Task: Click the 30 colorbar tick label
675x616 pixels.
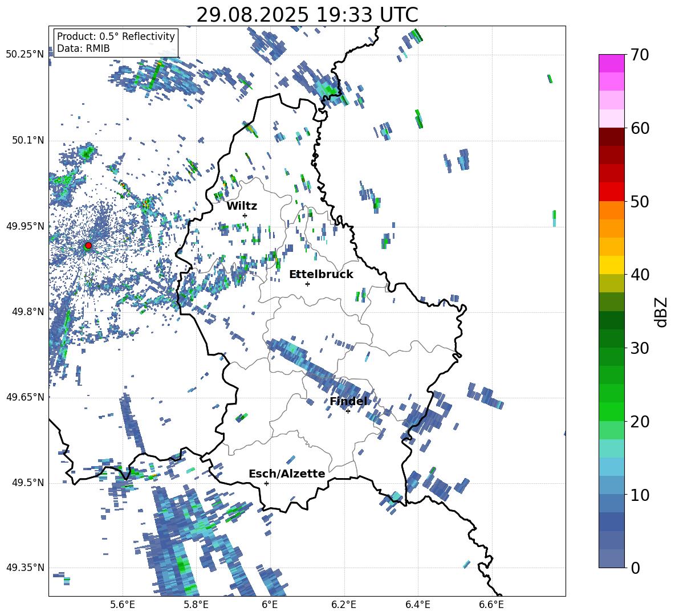Action: point(640,348)
